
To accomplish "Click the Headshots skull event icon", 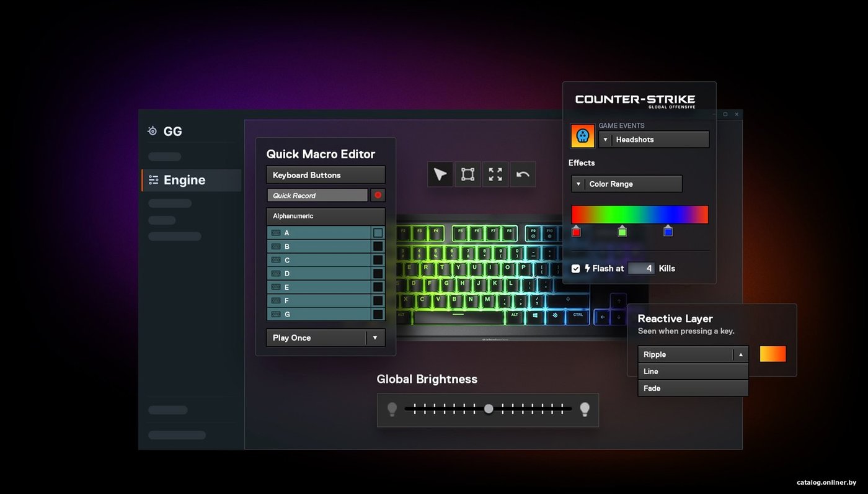I will click(583, 136).
